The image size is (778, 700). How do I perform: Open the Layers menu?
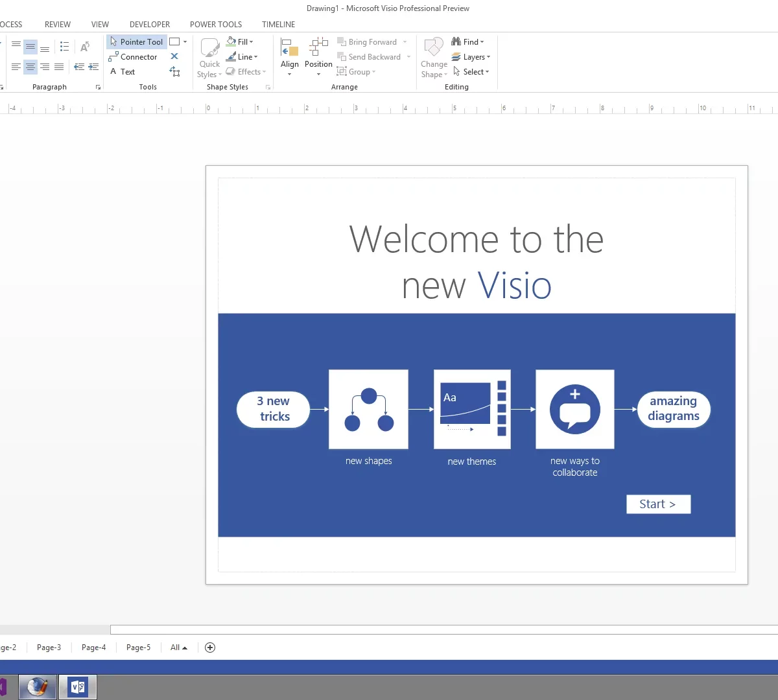471,57
